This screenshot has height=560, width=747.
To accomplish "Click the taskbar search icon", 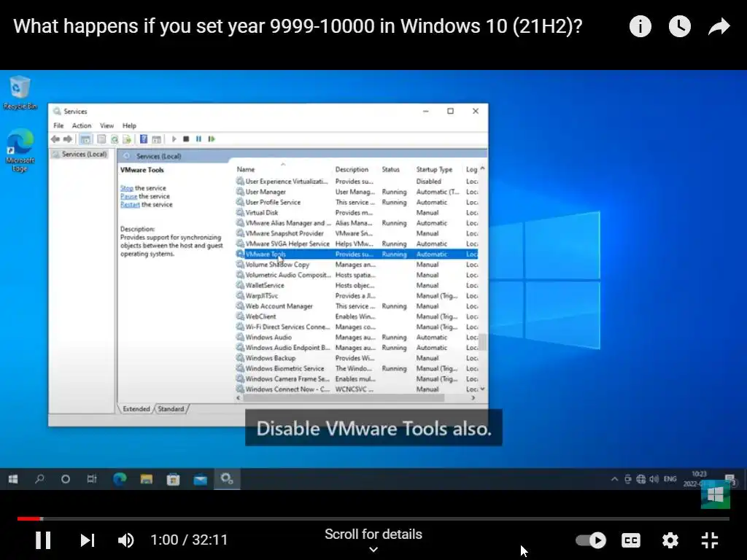I will 39,479.
